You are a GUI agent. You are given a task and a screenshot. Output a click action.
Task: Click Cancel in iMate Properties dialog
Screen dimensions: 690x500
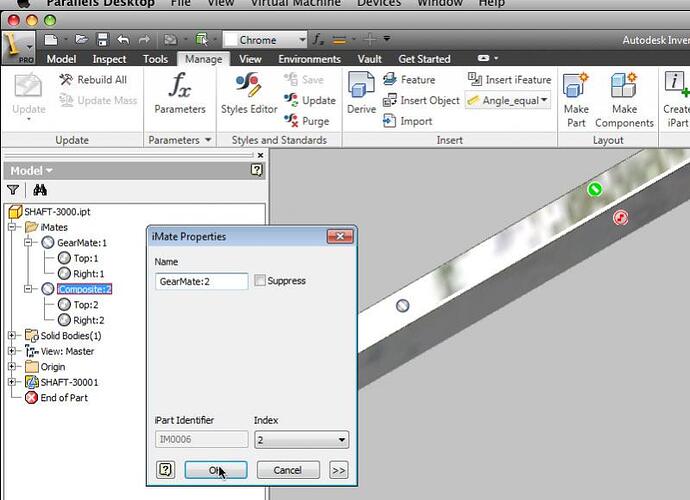point(288,470)
